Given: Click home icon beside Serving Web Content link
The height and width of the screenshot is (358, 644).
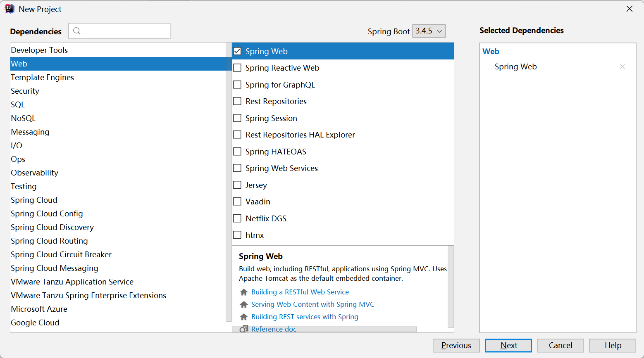Looking at the screenshot, I should [244, 305].
